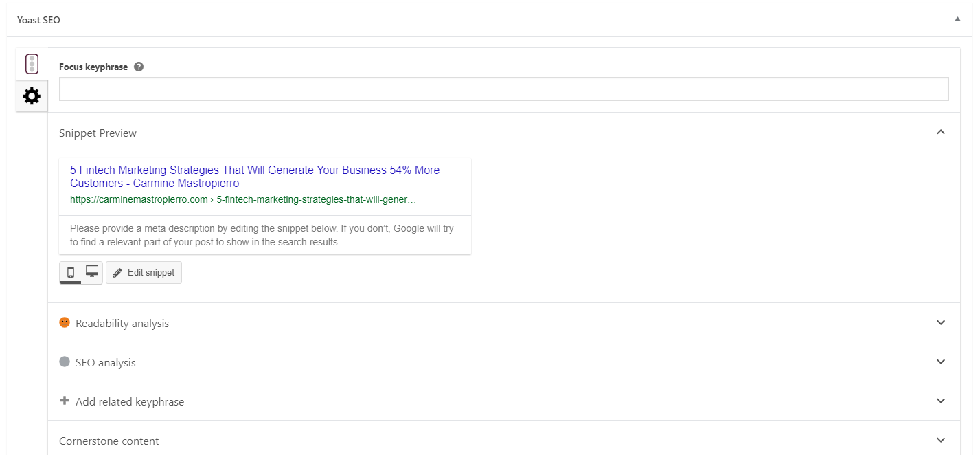Click the SEO analysis label
The width and height of the screenshot is (980, 455).
[x=106, y=362]
